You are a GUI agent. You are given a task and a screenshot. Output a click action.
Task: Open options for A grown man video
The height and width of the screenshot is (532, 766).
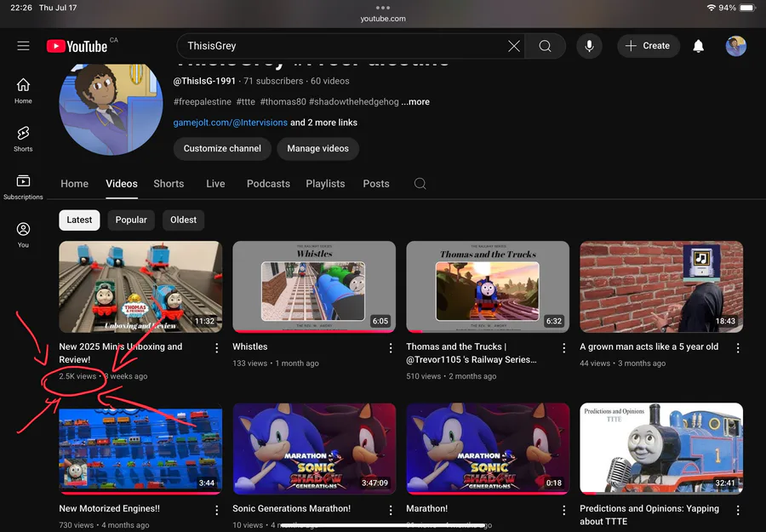738,348
